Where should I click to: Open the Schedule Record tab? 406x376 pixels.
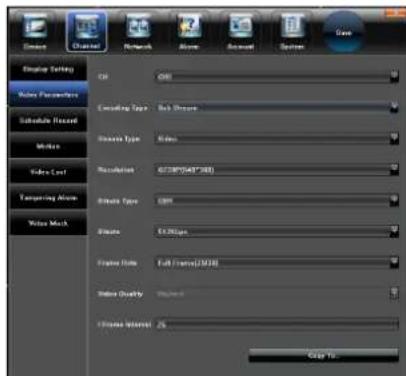[48, 120]
